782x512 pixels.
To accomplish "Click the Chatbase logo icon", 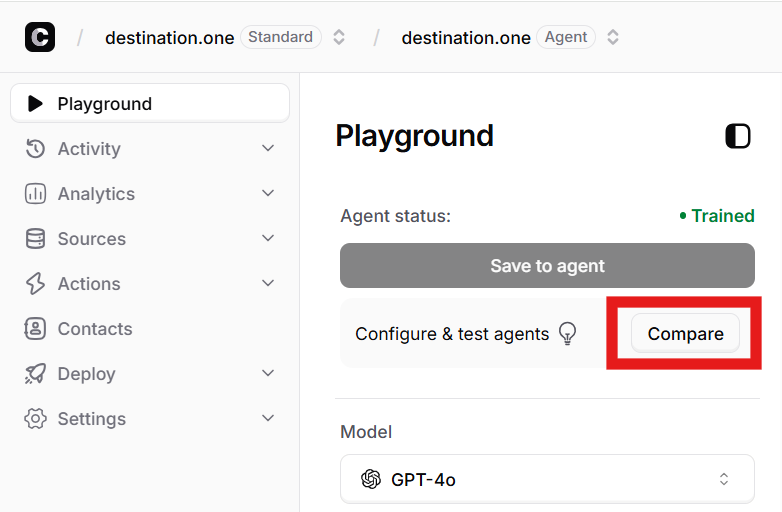I will pyautogui.click(x=40, y=37).
